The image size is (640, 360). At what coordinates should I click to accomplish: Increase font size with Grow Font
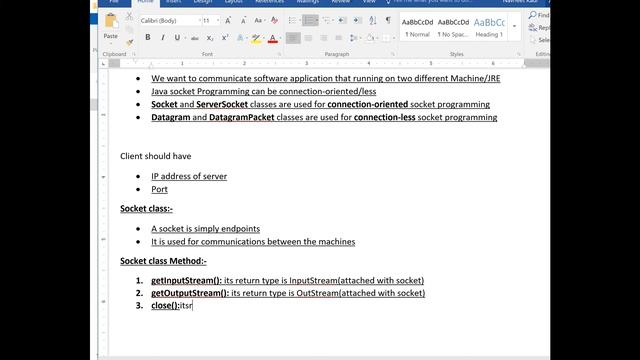(x=228, y=20)
